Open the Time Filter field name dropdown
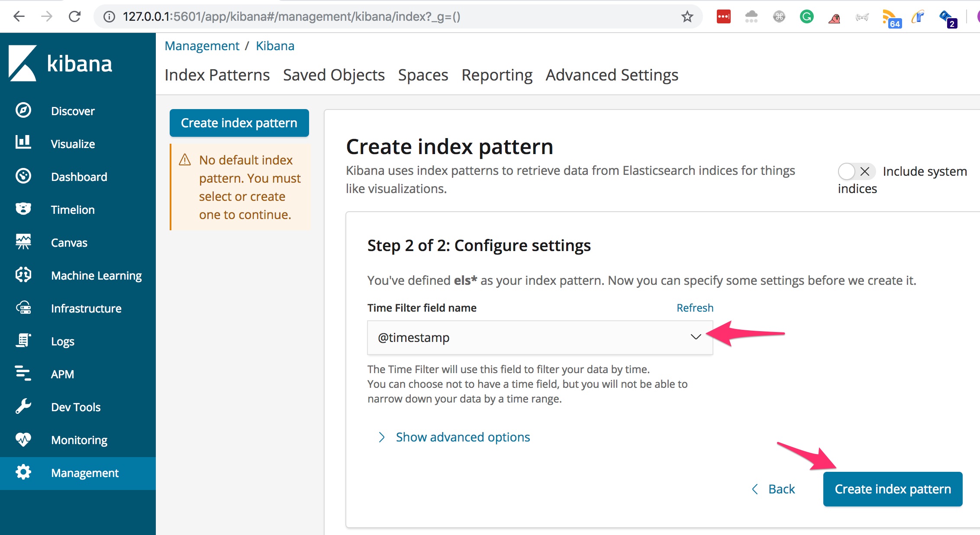Viewport: 980px width, 535px height. (x=539, y=338)
